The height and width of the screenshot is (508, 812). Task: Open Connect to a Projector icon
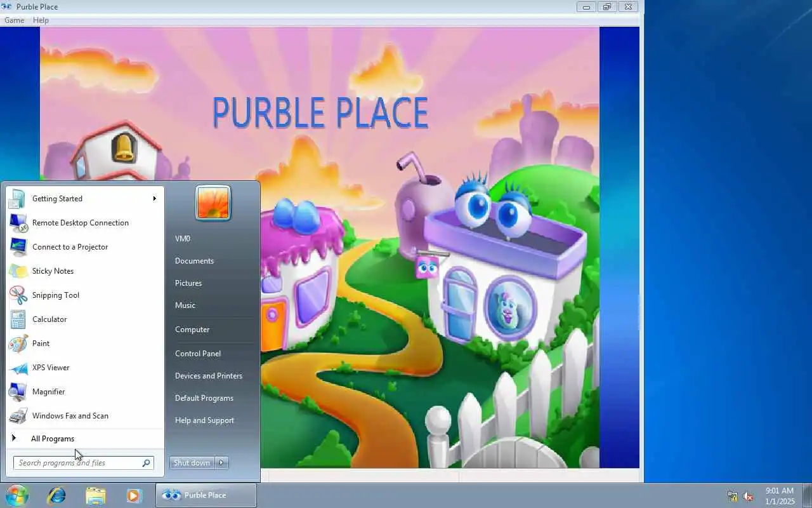(x=17, y=247)
